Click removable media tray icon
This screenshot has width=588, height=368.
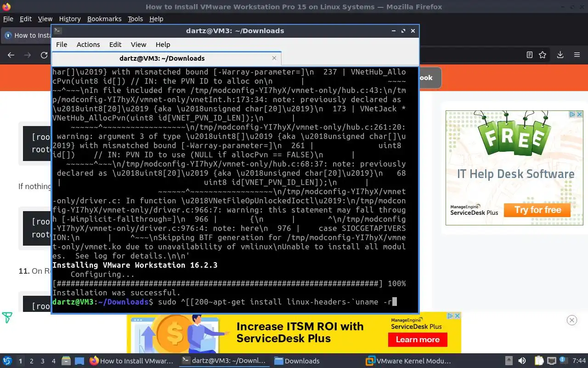[x=509, y=361]
